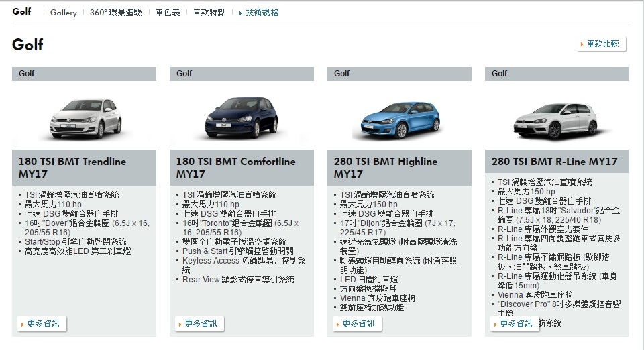Click the 16吋"Dover"鋁合金輪圈 feature line
This screenshot has width=644, height=350.
[87, 228]
